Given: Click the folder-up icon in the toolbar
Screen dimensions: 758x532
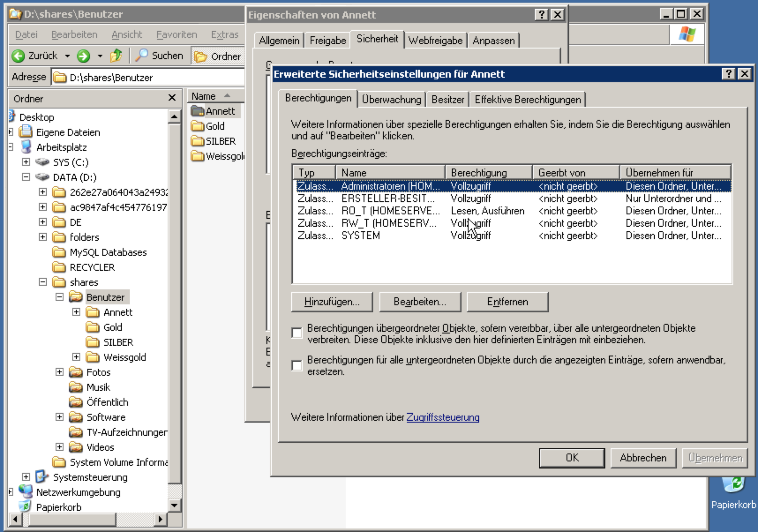Looking at the screenshot, I should [x=116, y=56].
